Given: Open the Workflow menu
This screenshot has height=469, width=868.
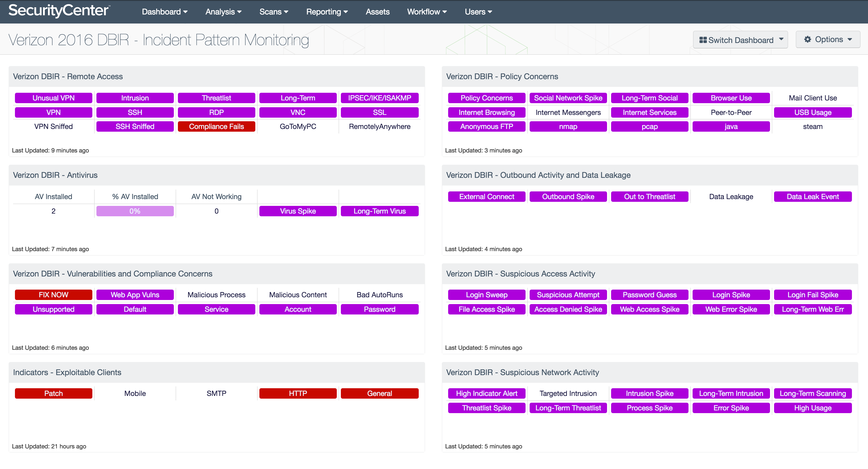Looking at the screenshot, I should click(x=427, y=12).
